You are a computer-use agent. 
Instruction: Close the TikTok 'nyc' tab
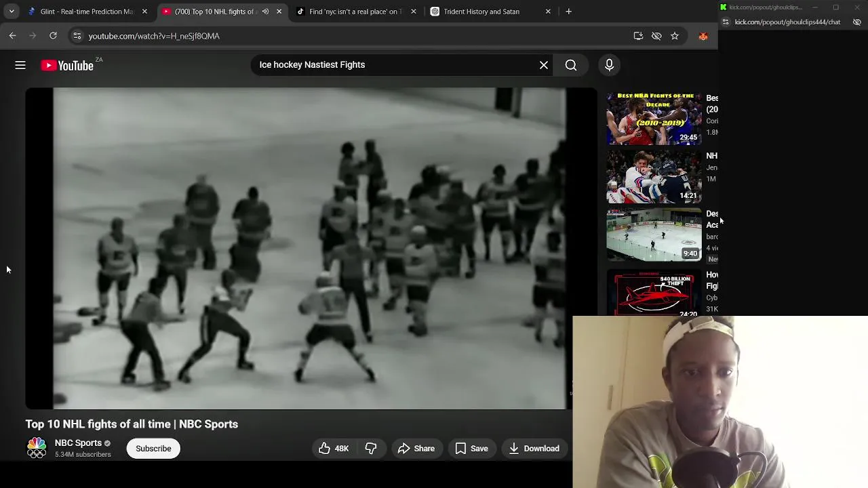coord(414,12)
